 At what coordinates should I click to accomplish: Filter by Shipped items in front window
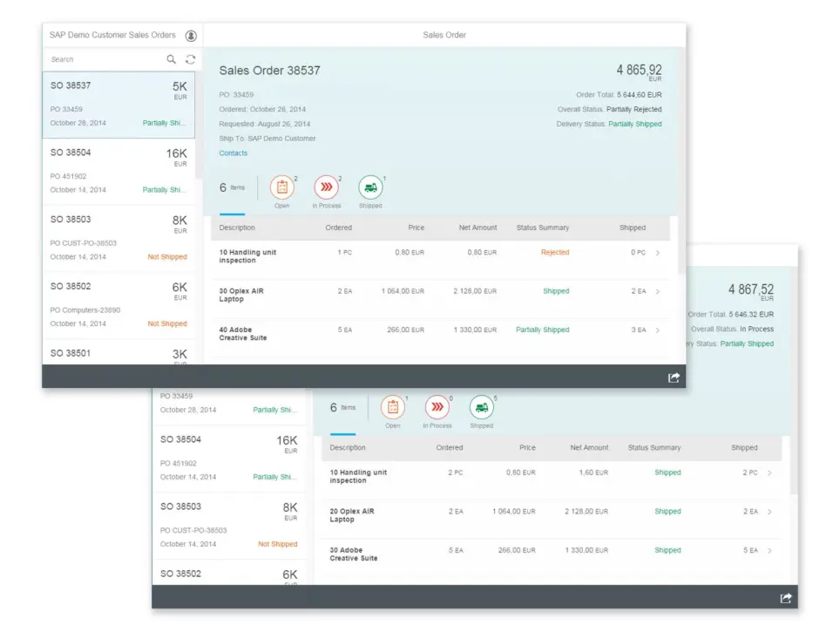(x=370, y=187)
